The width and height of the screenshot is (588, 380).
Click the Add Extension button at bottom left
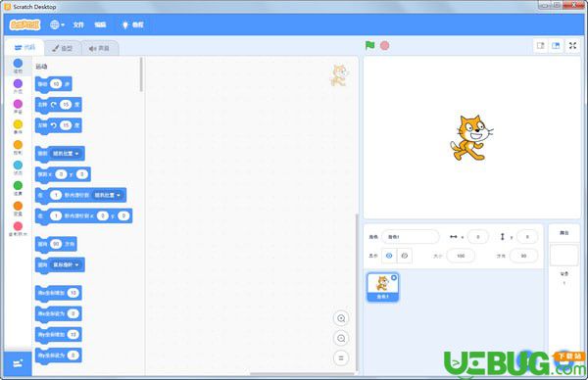tap(18, 363)
